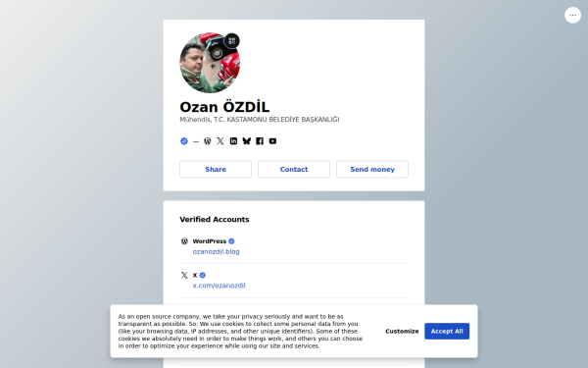
Task: Click the verified badge next to X label
Action: coord(203,275)
